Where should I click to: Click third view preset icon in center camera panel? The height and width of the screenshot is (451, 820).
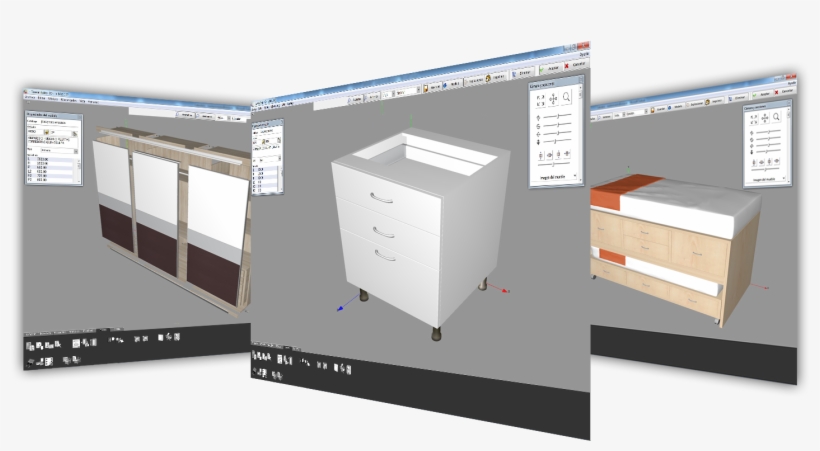click(x=558, y=154)
